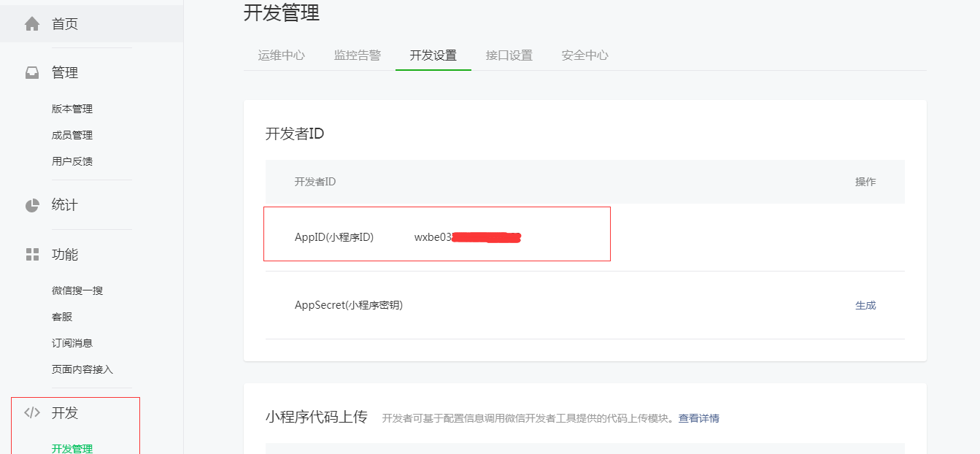Viewport: 980px width, 454px height.
Task: Open 版本管理 in the sidebar
Action: pyautogui.click(x=72, y=109)
